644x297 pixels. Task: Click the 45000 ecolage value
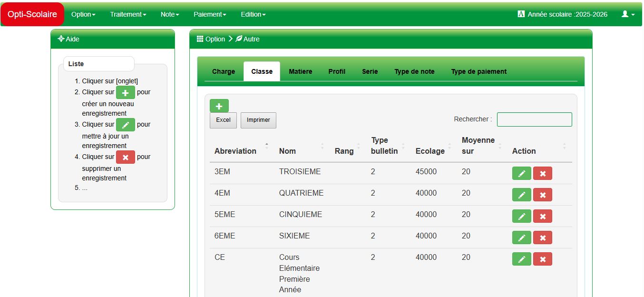[x=426, y=171]
